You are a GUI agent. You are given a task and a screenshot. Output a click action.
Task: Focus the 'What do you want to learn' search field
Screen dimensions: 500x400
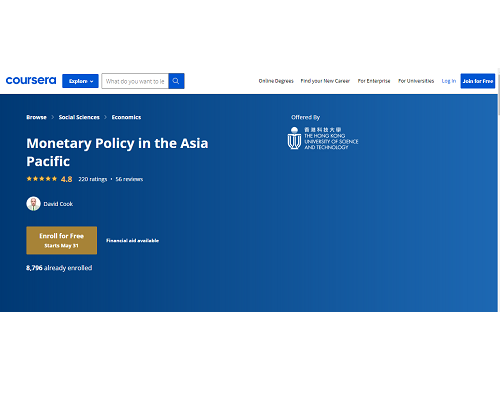pos(135,81)
